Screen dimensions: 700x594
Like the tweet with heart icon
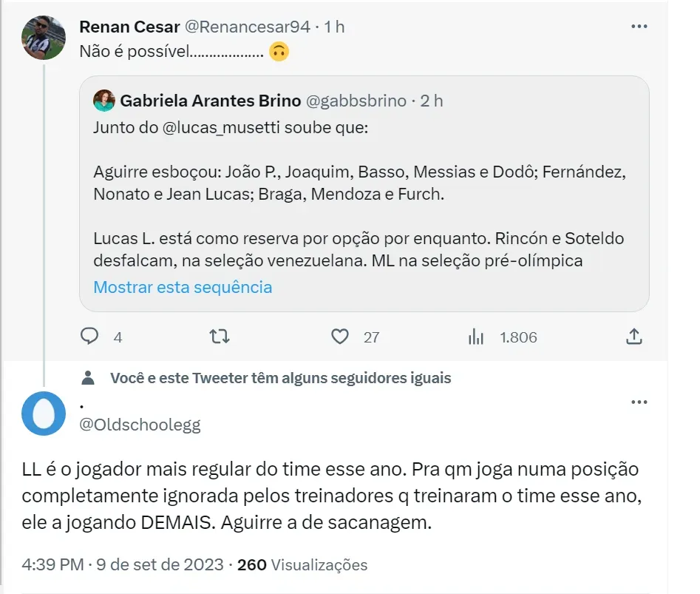click(x=340, y=337)
